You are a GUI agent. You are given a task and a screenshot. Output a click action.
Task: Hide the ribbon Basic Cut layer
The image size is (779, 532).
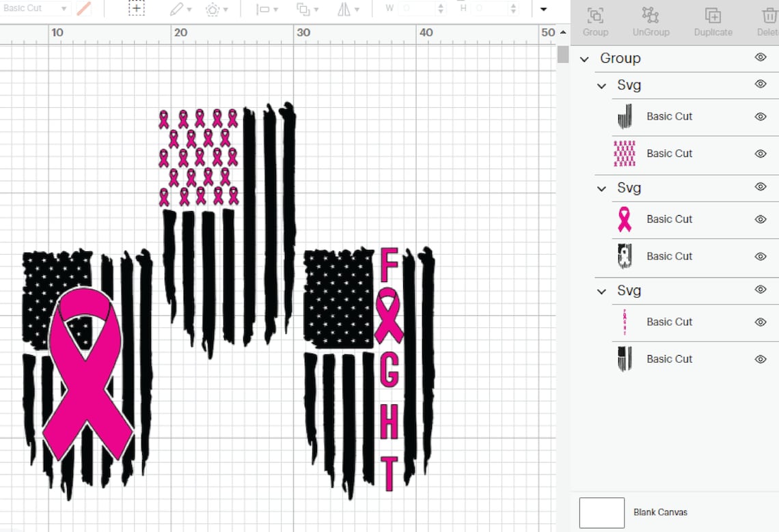760,219
